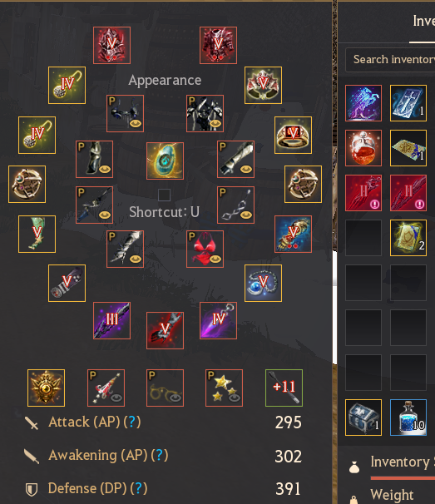Click the red gauntlet awakening weapon slot
The height and width of the screenshot is (504, 435).
click(x=165, y=330)
